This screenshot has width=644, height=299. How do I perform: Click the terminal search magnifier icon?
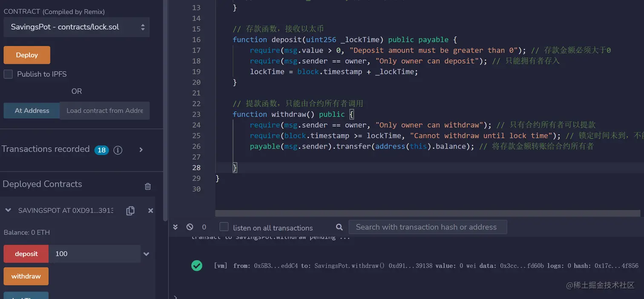(x=339, y=227)
